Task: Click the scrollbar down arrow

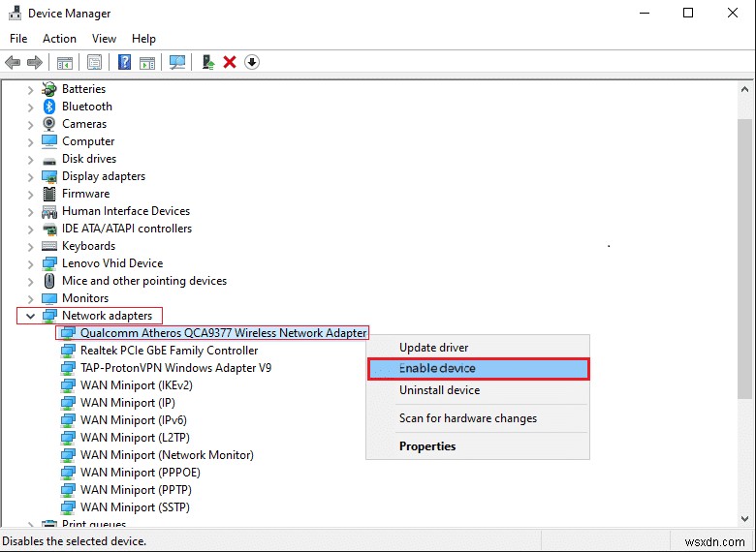Action: click(x=744, y=519)
